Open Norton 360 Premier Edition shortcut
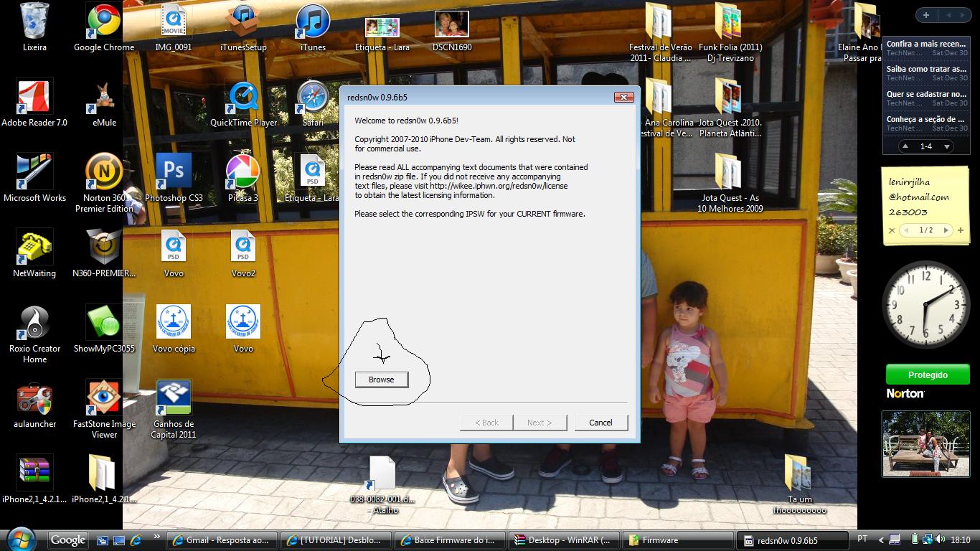This screenshot has height=551, width=980. (x=104, y=183)
